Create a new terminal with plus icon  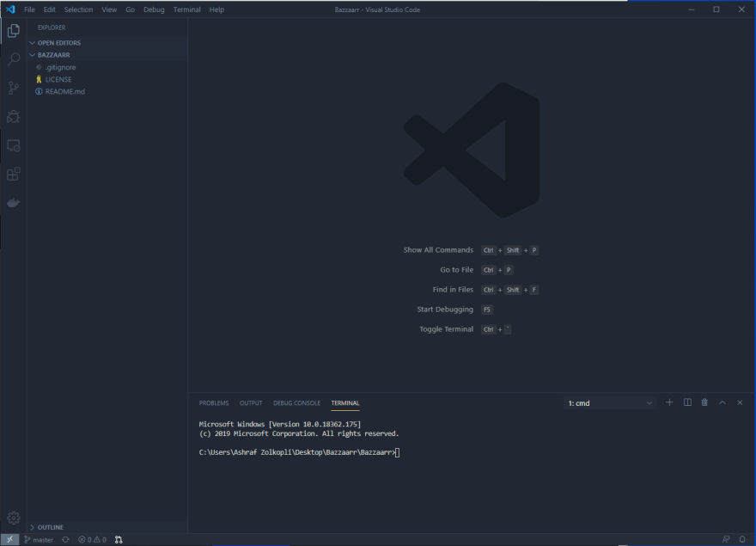[669, 402]
